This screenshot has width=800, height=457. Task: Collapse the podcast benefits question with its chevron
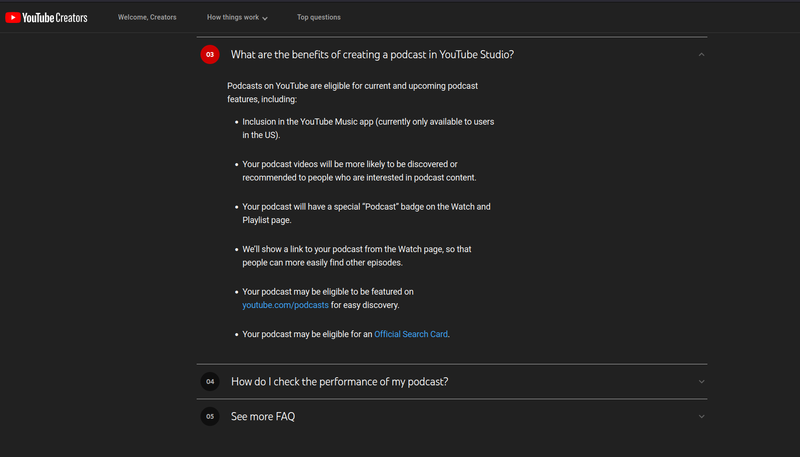coord(701,54)
